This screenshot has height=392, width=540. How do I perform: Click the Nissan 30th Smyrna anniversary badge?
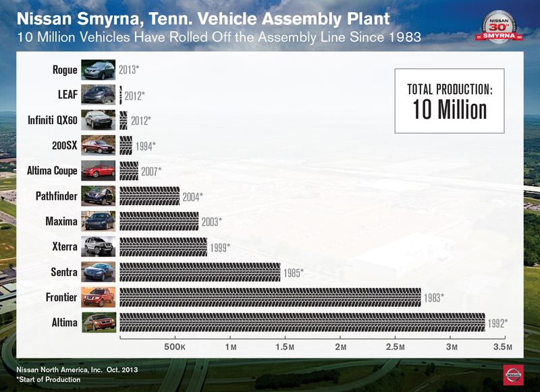click(x=499, y=27)
